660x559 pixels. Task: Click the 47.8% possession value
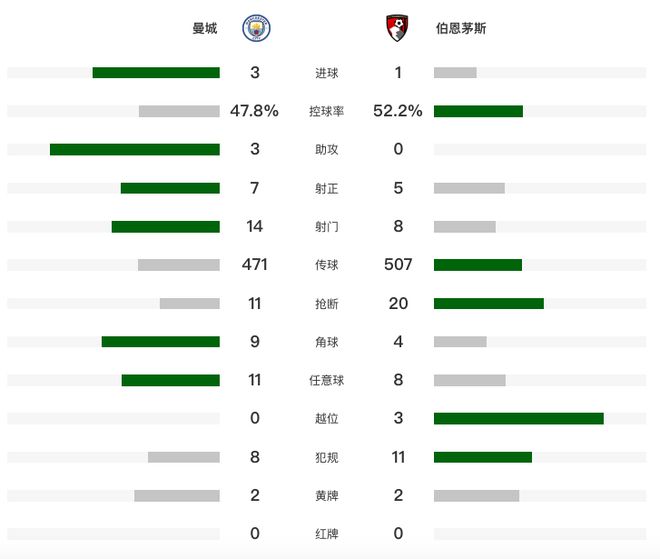pos(254,111)
